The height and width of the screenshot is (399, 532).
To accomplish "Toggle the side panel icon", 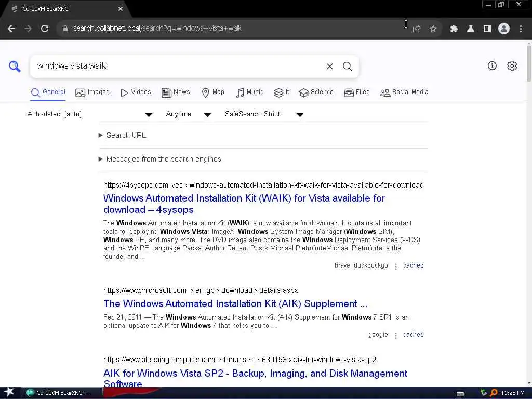I will [x=487, y=29].
